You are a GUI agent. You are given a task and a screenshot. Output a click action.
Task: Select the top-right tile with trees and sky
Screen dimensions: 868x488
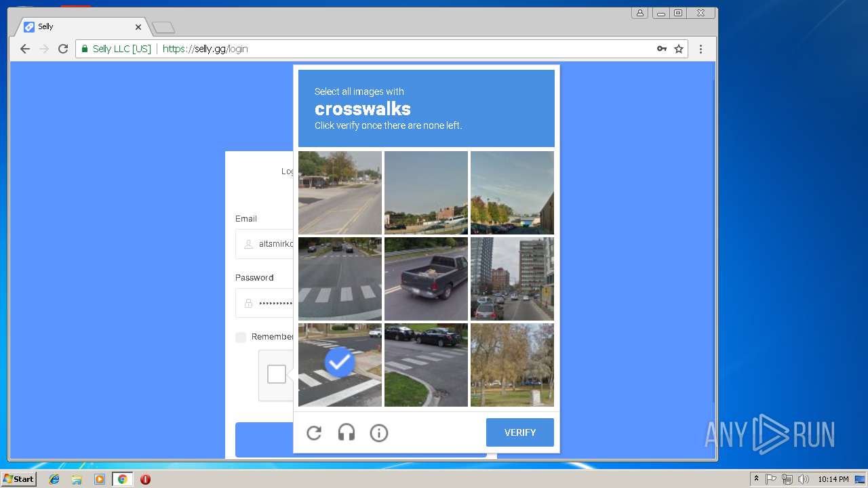(512, 192)
